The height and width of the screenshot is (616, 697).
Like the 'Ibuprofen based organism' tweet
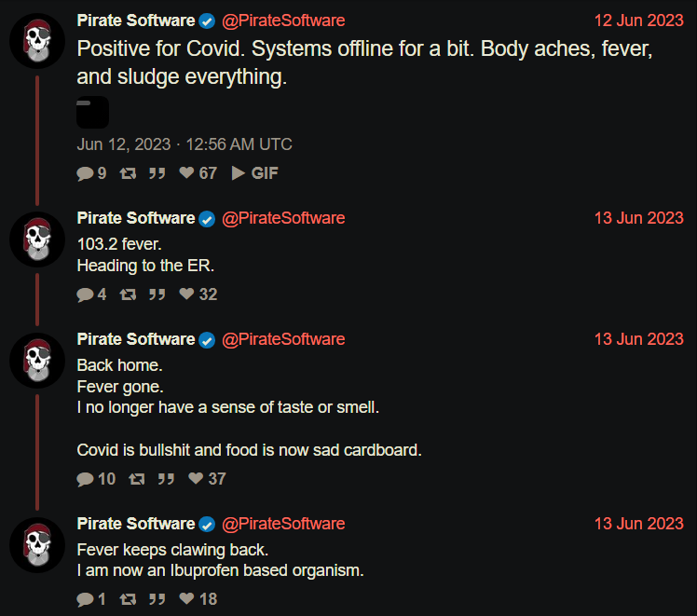[198, 599]
